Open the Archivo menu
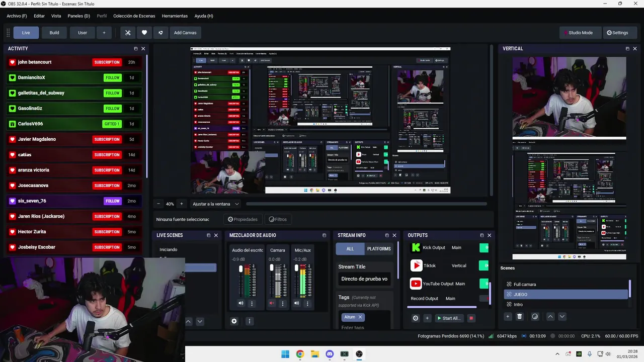 [17, 16]
